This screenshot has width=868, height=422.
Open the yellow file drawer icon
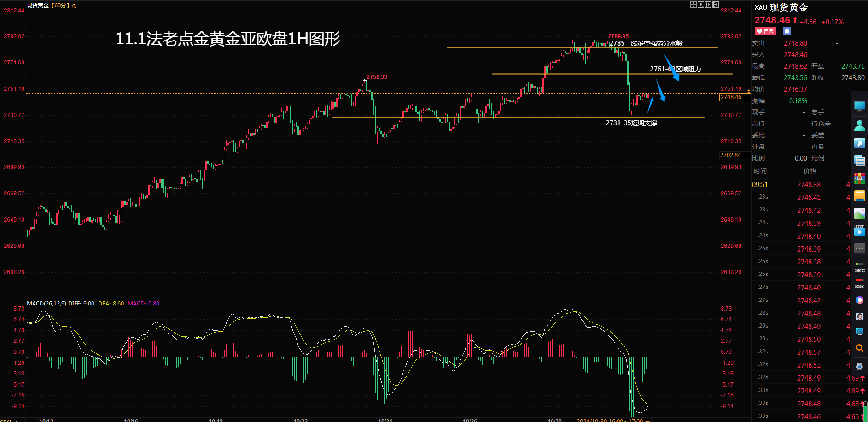pyautogui.click(x=860, y=196)
